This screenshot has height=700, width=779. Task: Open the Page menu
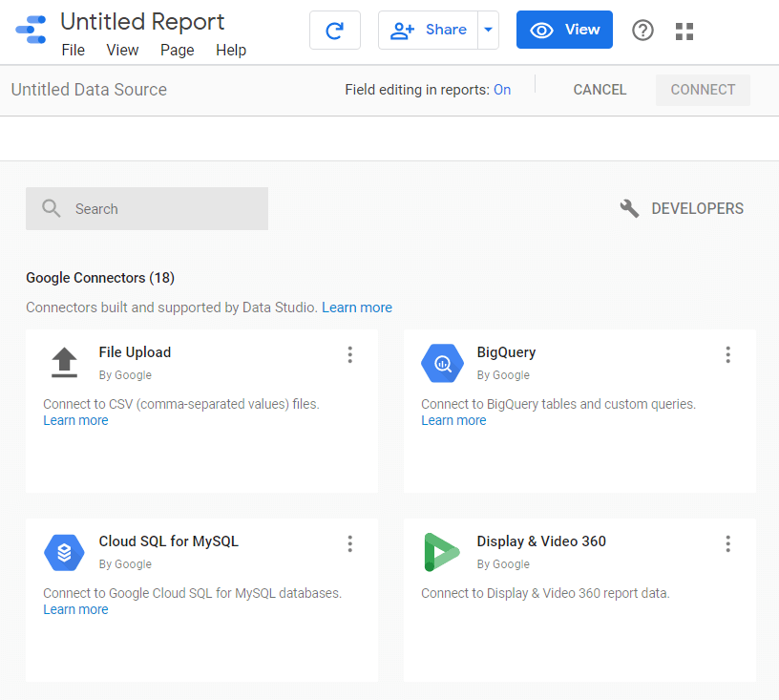tap(178, 50)
